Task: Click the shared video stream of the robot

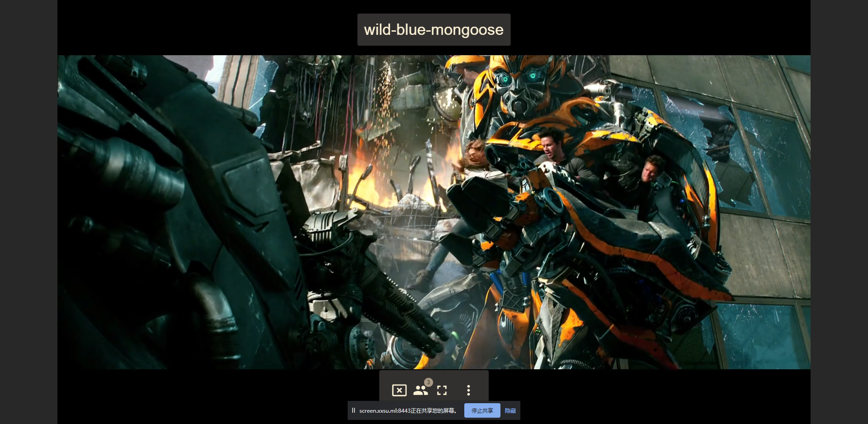Action: (x=434, y=212)
